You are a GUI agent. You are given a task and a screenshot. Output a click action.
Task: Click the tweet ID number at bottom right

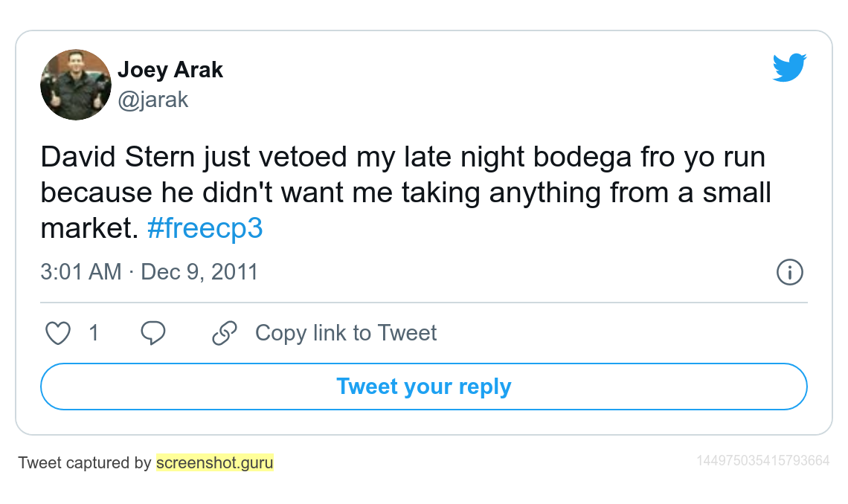point(762,461)
